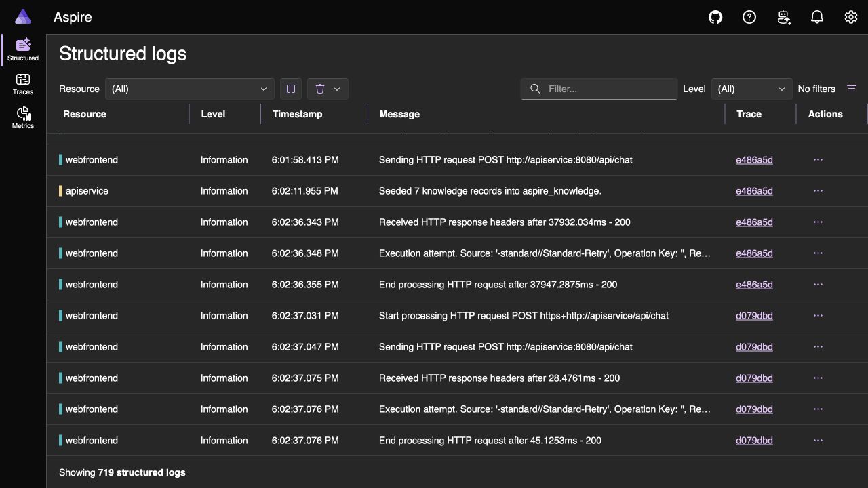Select 'Seeded 7 knowledge records into aspire_knowledge.' message

click(490, 191)
